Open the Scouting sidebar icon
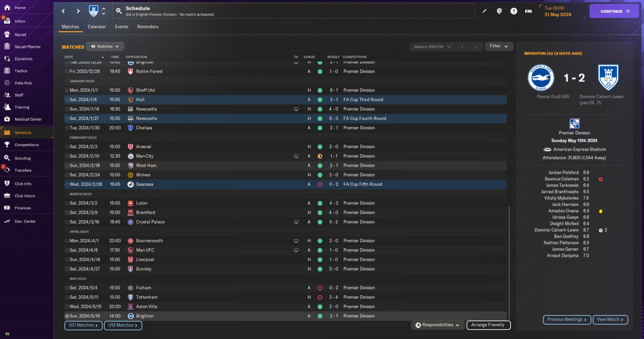The width and height of the screenshot is (644, 339). (7, 158)
